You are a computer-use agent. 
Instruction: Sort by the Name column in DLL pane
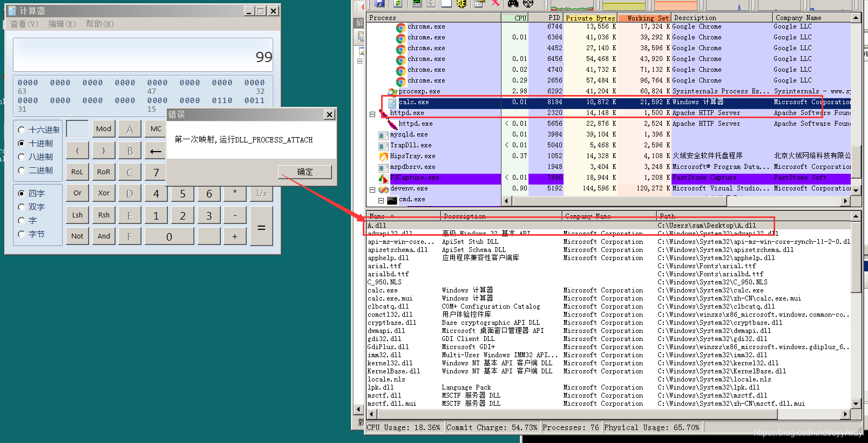pyautogui.click(x=403, y=216)
